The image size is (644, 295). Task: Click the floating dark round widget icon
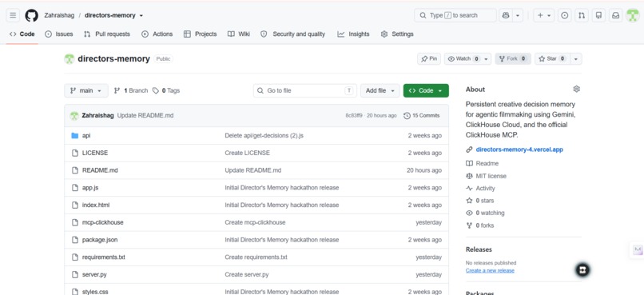pyautogui.click(x=582, y=269)
